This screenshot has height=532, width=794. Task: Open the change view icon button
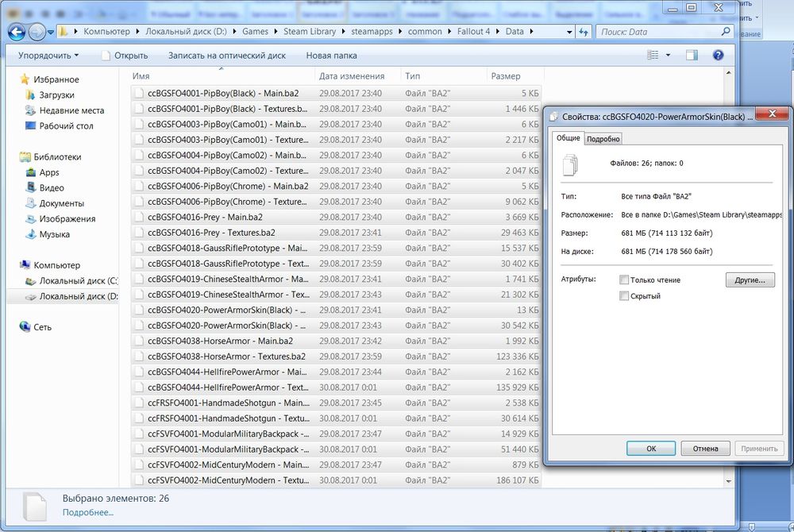click(x=653, y=55)
